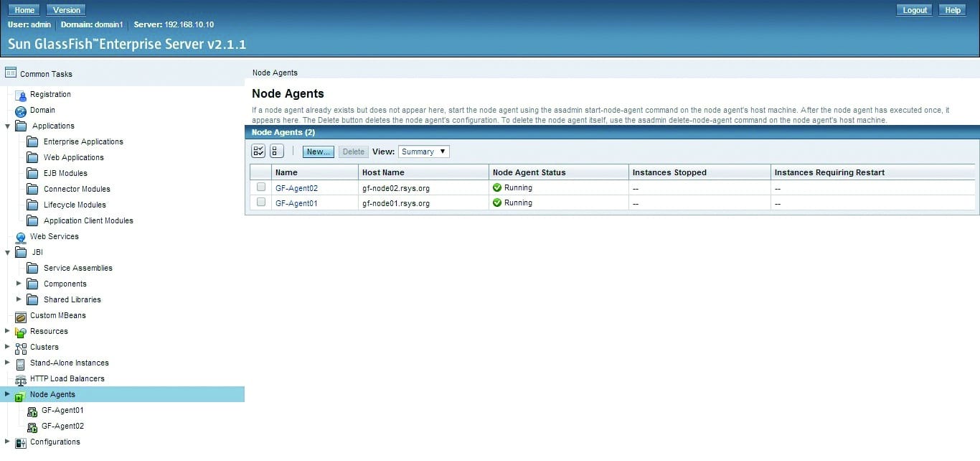Expand the Resources tree node
980x461 pixels.
click(7, 331)
